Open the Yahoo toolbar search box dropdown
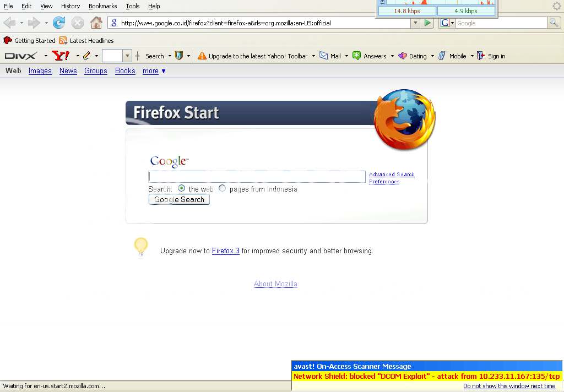 [x=127, y=56]
